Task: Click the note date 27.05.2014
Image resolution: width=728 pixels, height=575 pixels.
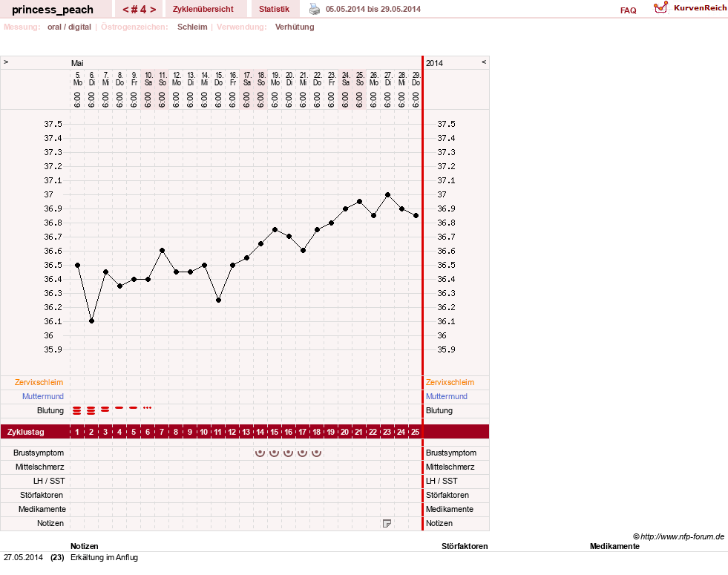Action: point(23,557)
